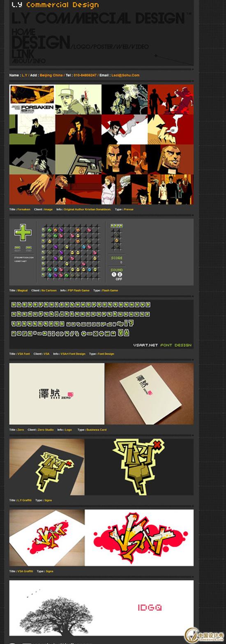226x644 pixels.
Task: Choose sound option 1 in game
Action: (x=114, y=274)
